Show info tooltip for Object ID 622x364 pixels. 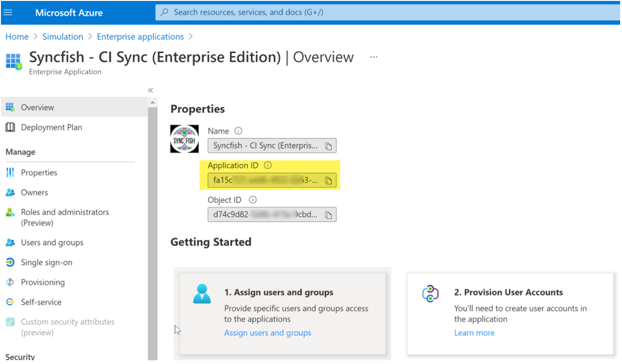pyautogui.click(x=253, y=200)
